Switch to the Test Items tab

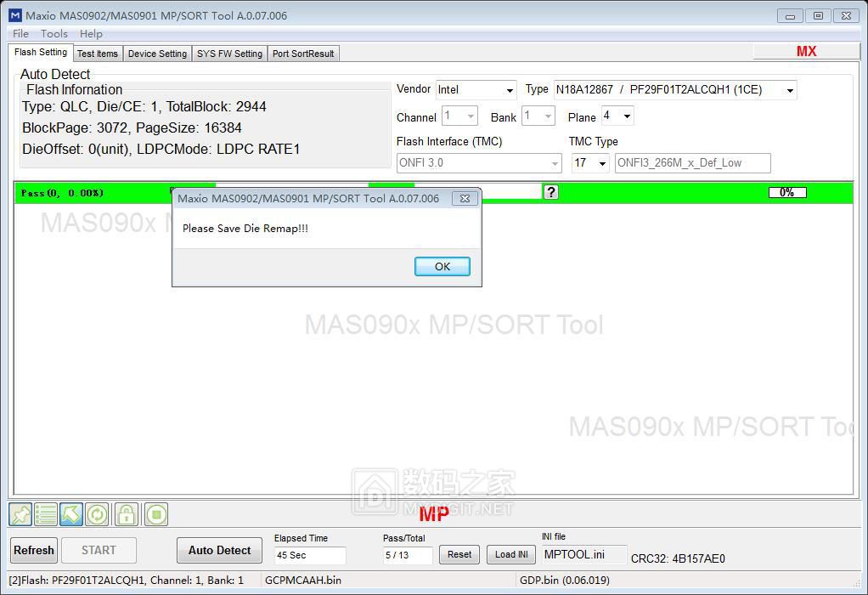(98, 54)
